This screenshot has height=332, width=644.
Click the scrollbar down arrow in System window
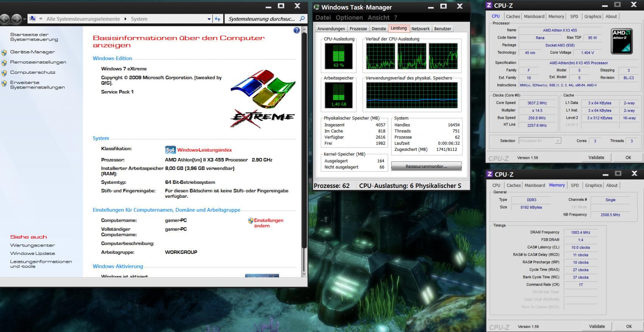click(304, 274)
